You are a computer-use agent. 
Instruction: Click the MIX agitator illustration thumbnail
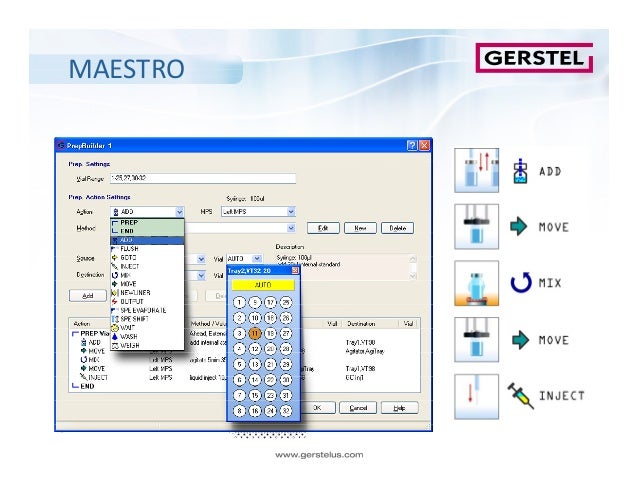pos(476,283)
